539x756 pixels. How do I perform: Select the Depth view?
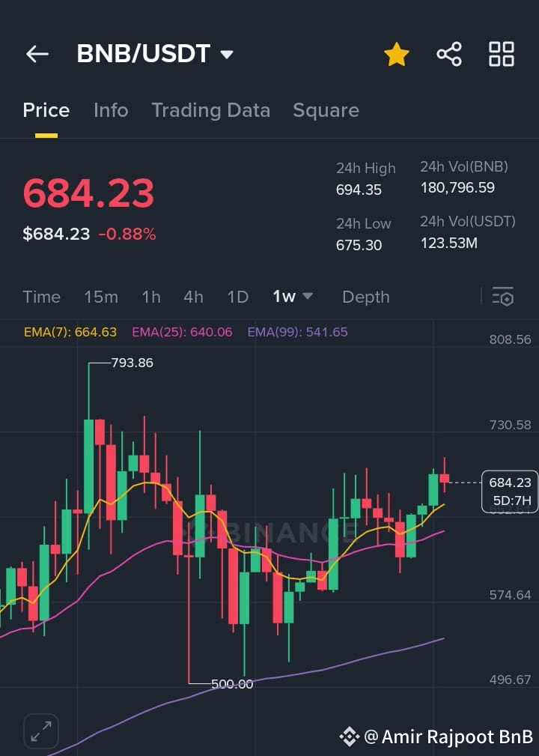click(x=365, y=297)
